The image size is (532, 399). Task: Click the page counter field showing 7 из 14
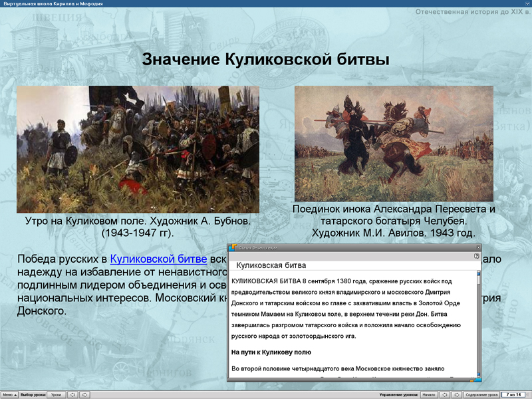(x=513, y=394)
